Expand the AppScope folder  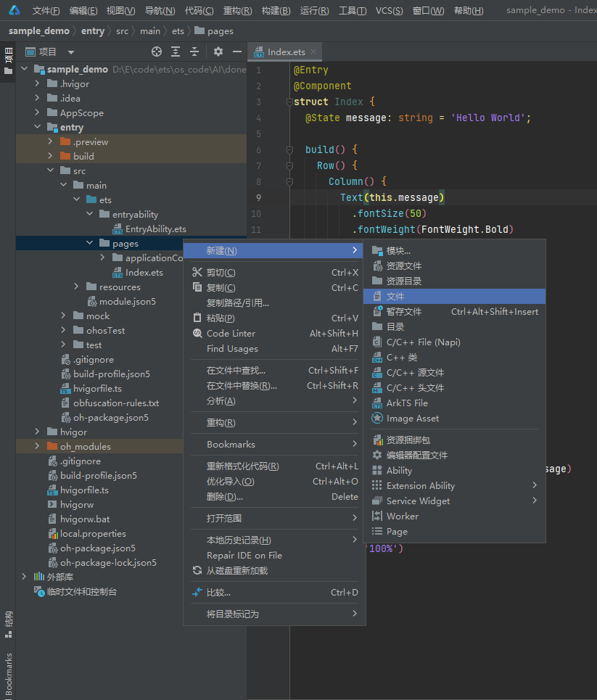[x=38, y=112]
